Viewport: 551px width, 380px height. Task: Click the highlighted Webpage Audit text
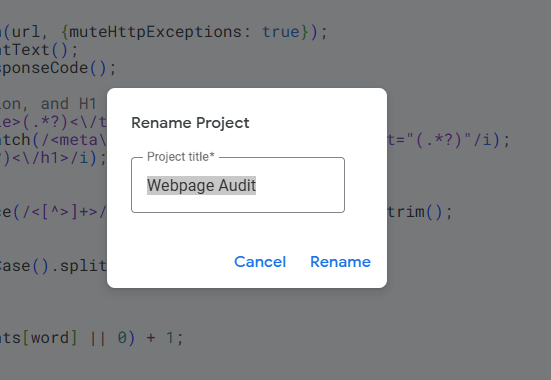point(201,185)
